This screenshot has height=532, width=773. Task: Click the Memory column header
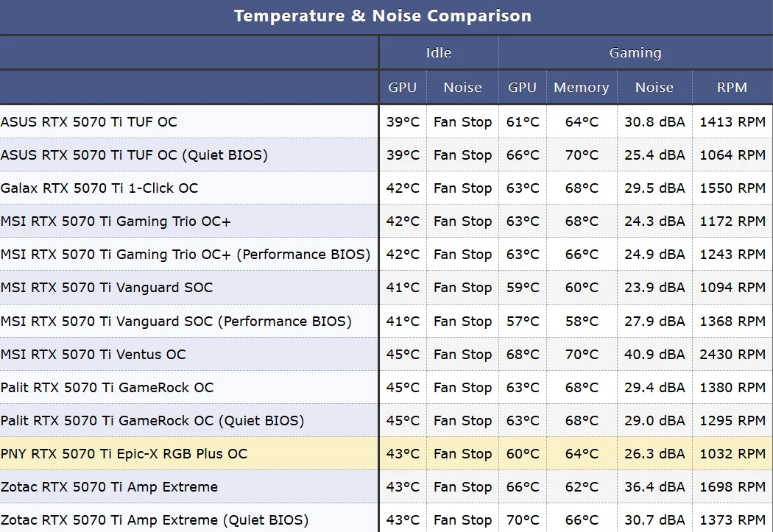point(581,88)
